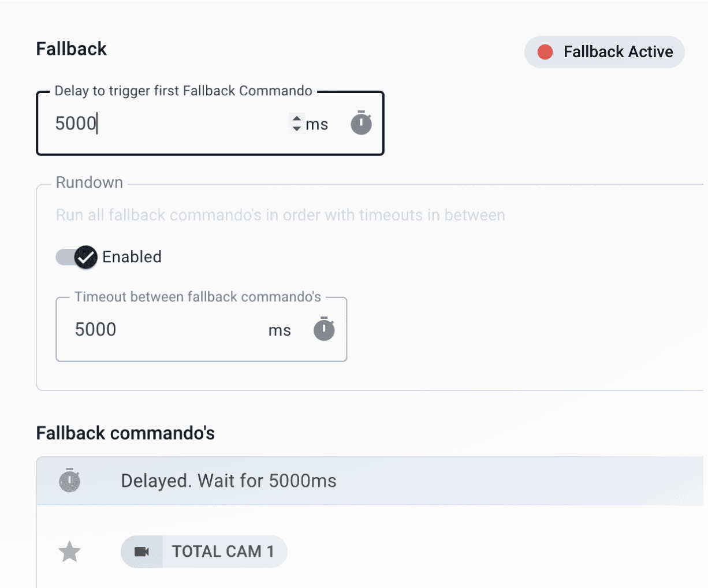This screenshot has height=588, width=708.
Task: Select the Delayed. Wait for 5000ms row
Action: coord(229,481)
